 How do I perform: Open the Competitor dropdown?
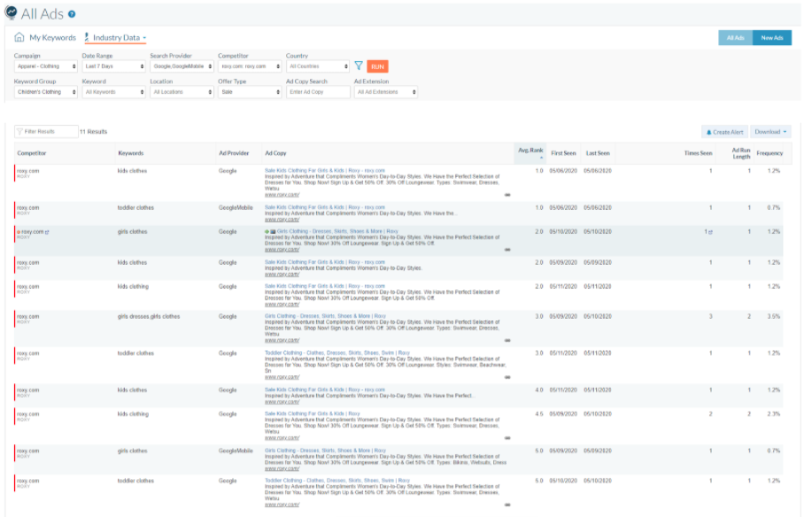click(x=250, y=66)
